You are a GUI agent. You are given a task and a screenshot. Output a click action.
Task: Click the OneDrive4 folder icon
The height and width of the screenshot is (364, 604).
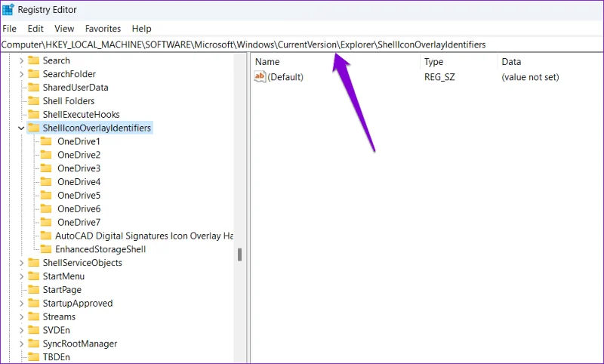pyautogui.click(x=46, y=182)
